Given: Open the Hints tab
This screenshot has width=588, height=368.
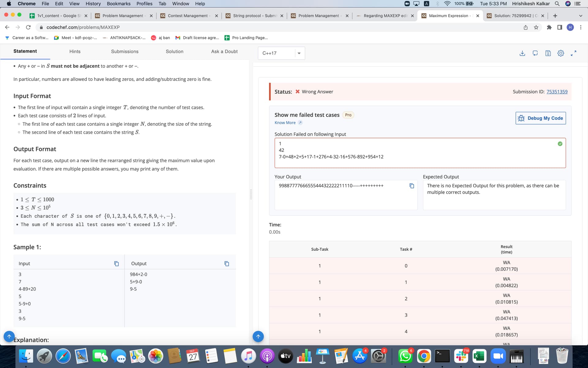Looking at the screenshot, I should coord(75,52).
